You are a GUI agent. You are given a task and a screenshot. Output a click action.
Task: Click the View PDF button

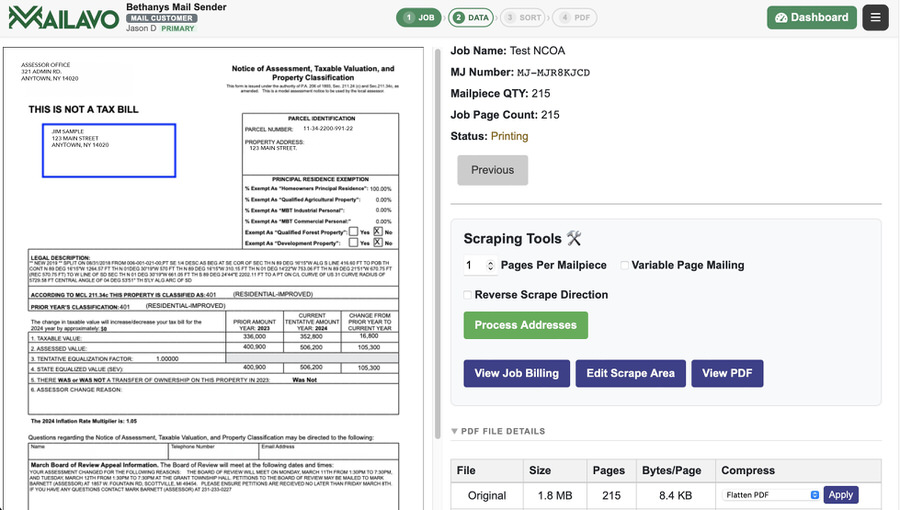[x=727, y=373]
